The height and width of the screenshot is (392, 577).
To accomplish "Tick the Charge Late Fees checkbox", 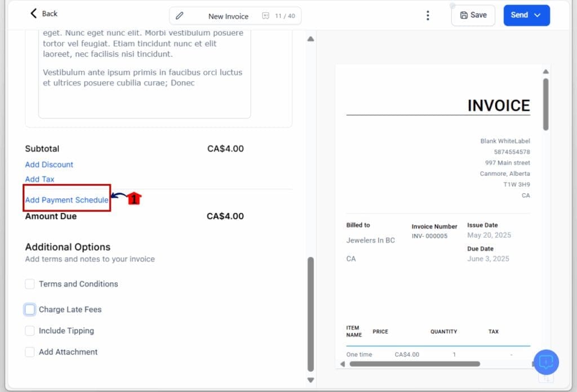I will click(x=30, y=310).
